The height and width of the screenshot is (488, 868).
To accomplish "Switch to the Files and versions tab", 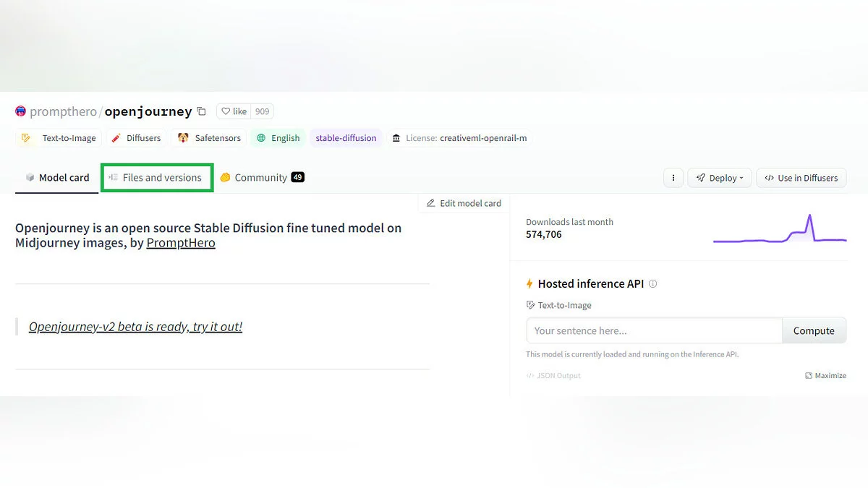I will click(x=157, y=178).
